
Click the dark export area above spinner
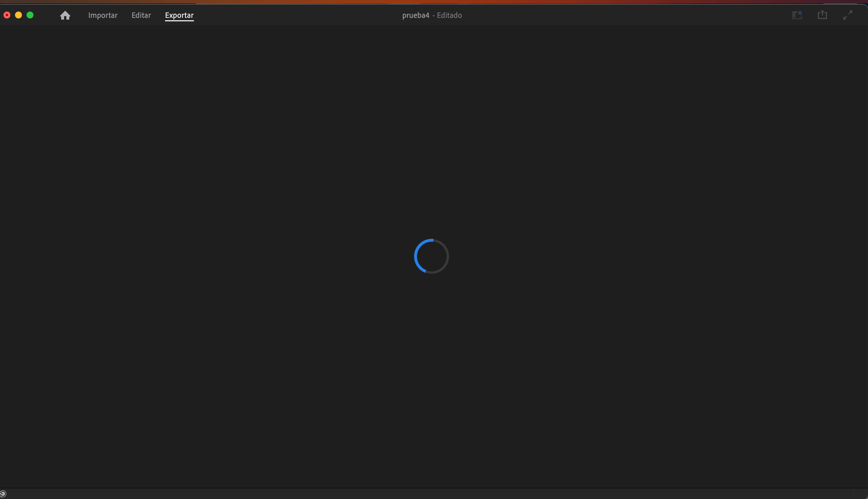[x=431, y=137]
